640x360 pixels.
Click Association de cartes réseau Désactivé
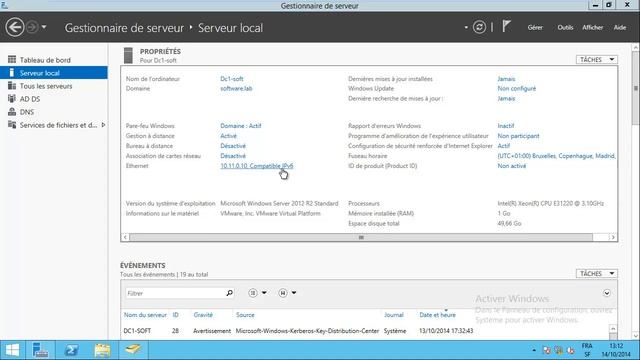click(233, 156)
